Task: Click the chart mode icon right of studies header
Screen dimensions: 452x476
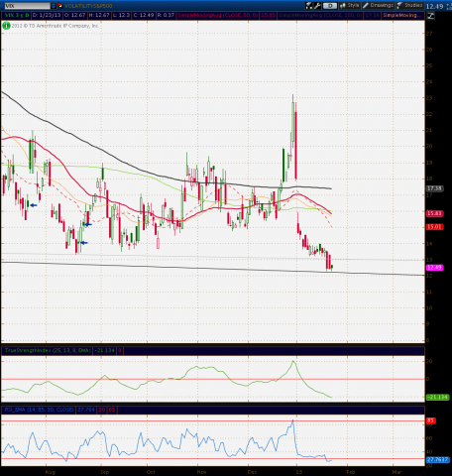Action: pyautogui.click(x=430, y=16)
